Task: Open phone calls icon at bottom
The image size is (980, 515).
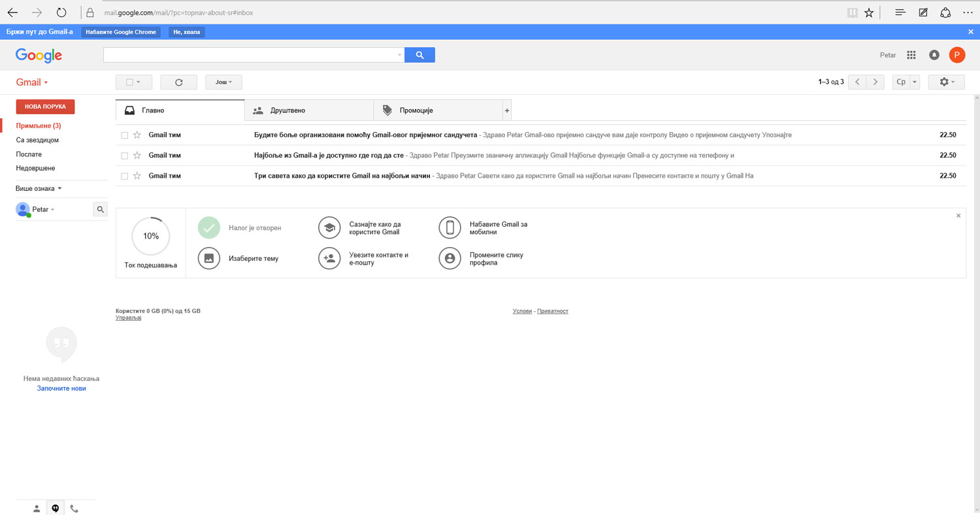Action: (x=74, y=508)
